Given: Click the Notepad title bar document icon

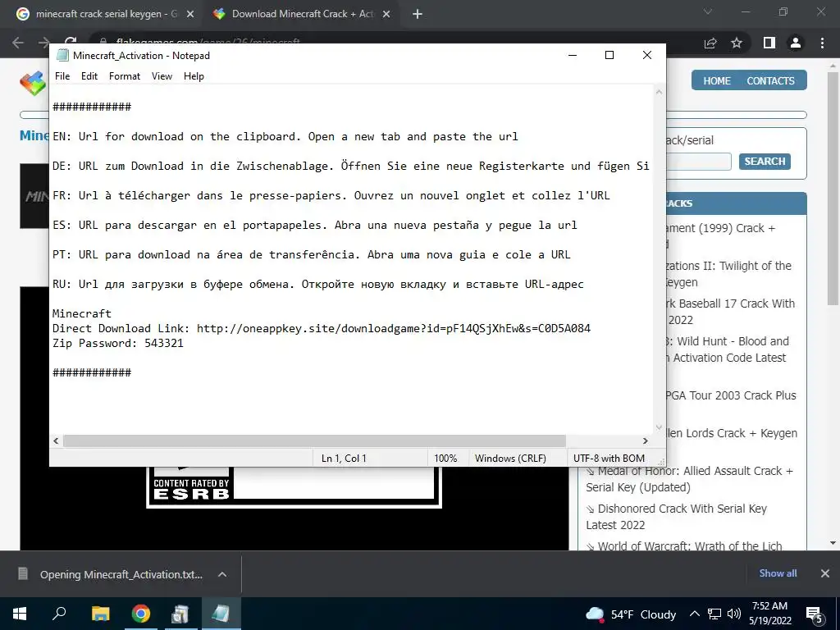Looking at the screenshot, I should pyautogui.click(x=62, y=55).
